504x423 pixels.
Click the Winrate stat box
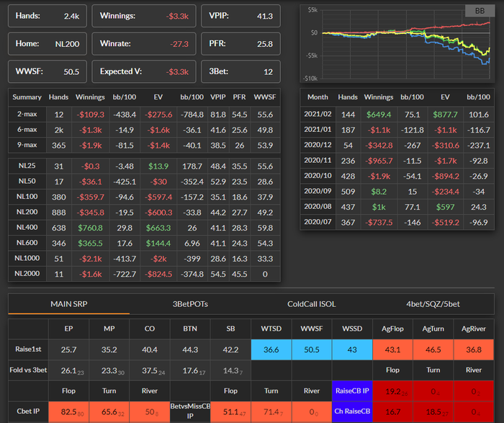(144, 44)
